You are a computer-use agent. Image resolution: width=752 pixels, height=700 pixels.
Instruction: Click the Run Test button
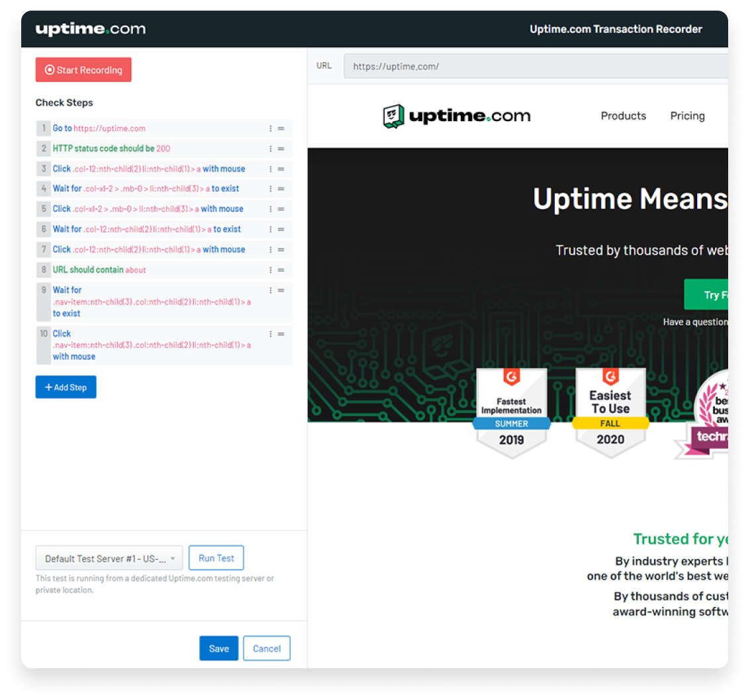click(216, 558)
